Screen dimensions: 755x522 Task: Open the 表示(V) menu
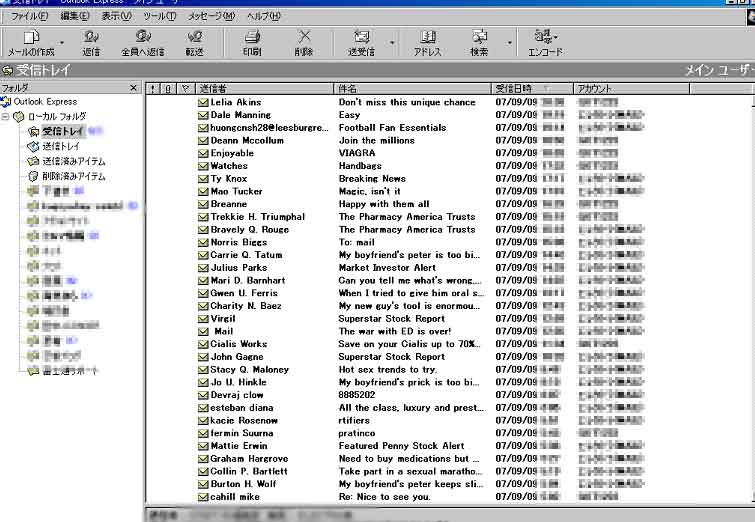116,16
